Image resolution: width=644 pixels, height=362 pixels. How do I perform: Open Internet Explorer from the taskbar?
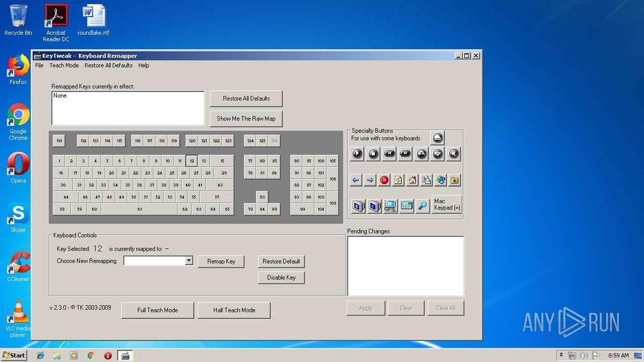[40, 355]
